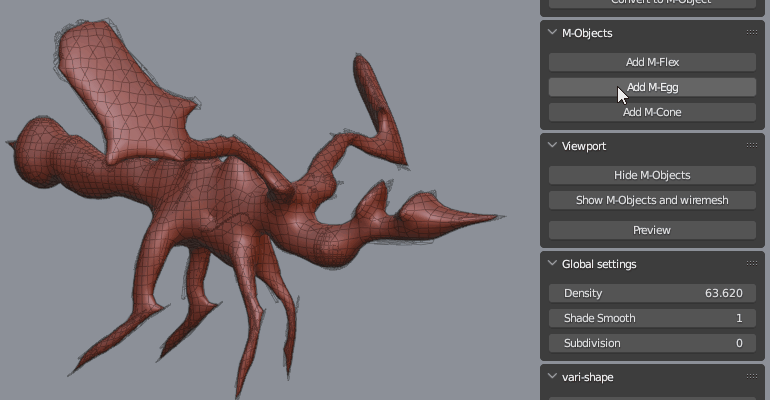Click the Global settings panel drag handle
The image size is (770, 400).
pyautogui.click(x=751, y=264)
